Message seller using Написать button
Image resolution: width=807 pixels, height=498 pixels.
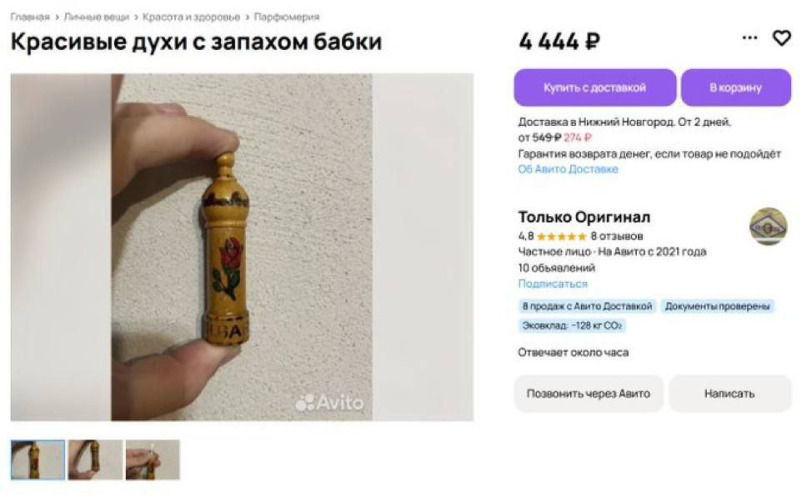click(729, 394)
